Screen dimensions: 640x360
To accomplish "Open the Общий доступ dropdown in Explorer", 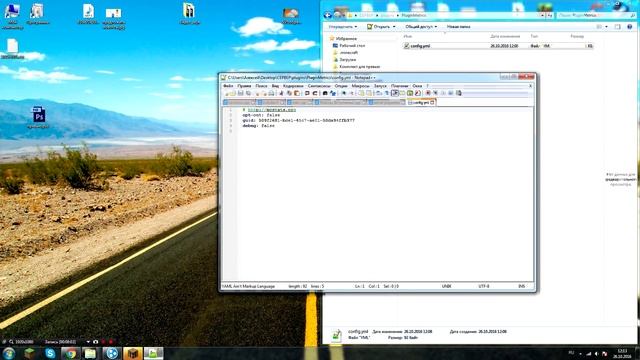I will [421, 27].
